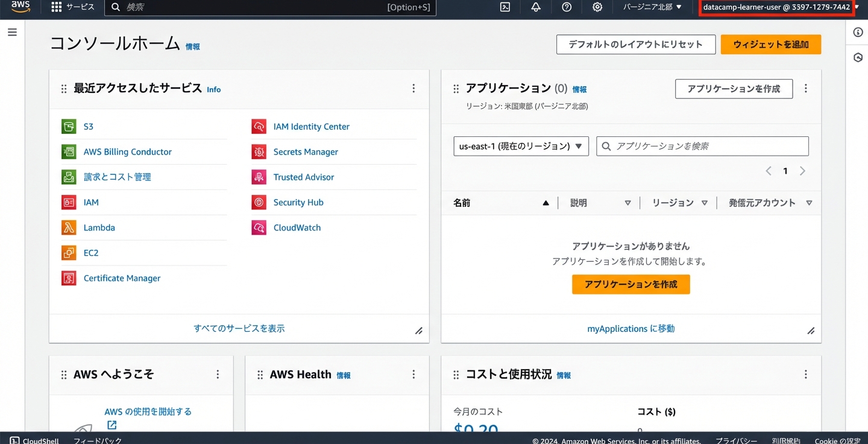This screenshot has height=444, width=868.
Task: Follow the myApplications に移動 link
Action: coord(631,329)
